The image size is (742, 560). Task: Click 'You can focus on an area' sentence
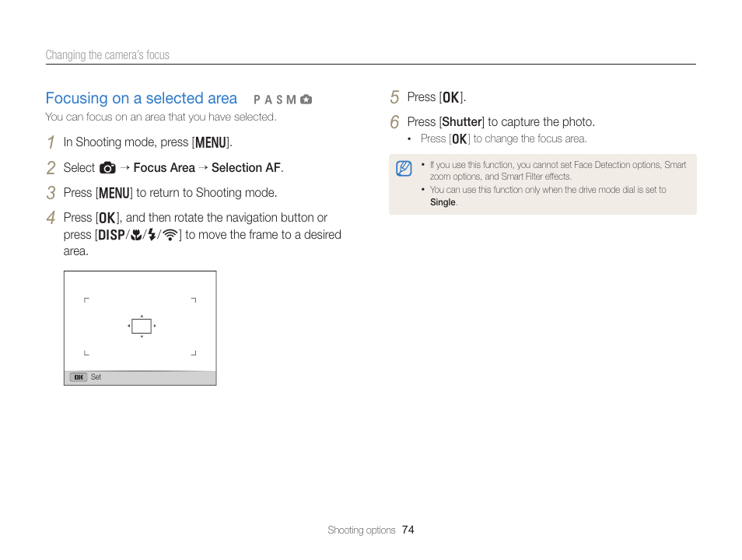(x=161, y=117)
